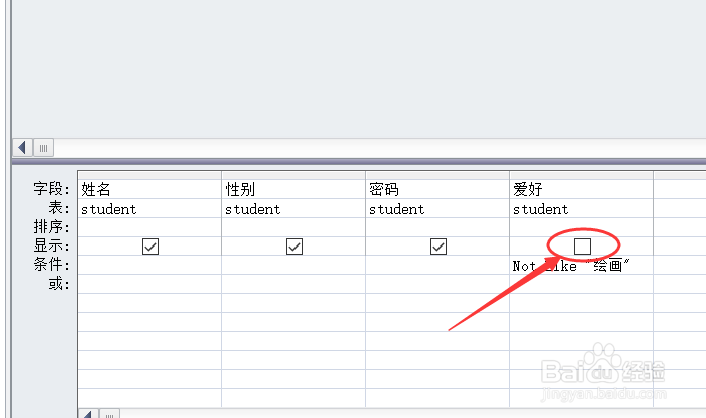Select the 密码 field cell
Image resolution: width=706 pixels, height=418 pixels.
(x=438, y=189)
